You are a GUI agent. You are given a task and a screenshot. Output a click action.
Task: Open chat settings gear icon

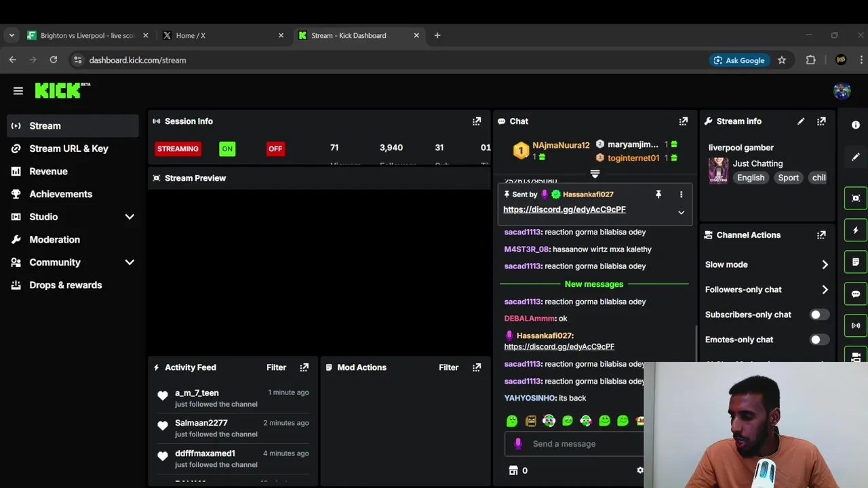click(639, 470)
